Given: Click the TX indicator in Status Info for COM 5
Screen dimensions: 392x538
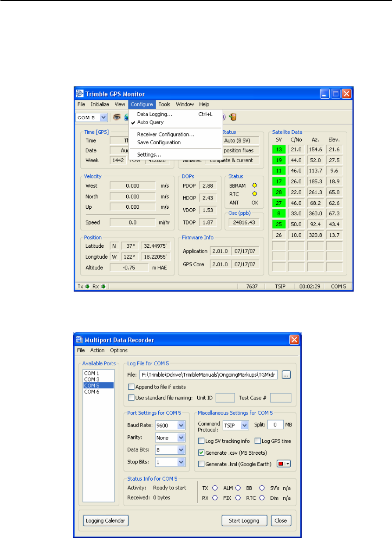Looking at the screenshot, I should [x=215, y=488].
